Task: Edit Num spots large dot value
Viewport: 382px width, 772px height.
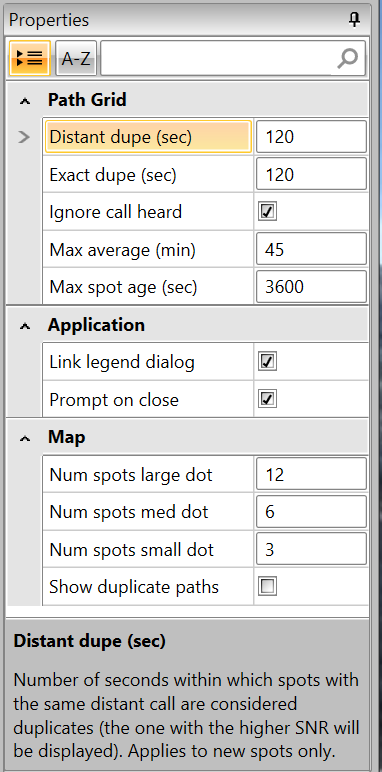Action: tap(311, 475)
